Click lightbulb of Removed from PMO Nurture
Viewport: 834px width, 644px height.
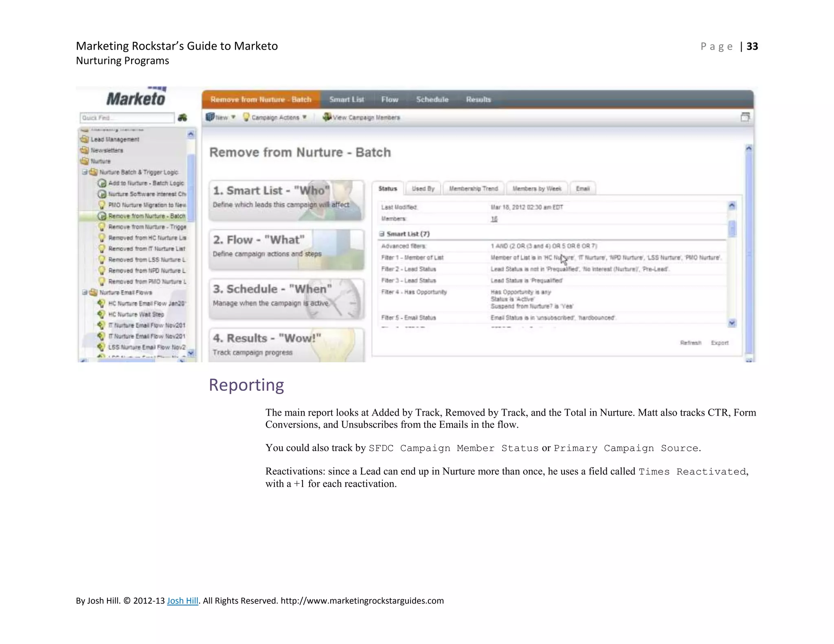[x=102, y=282]
